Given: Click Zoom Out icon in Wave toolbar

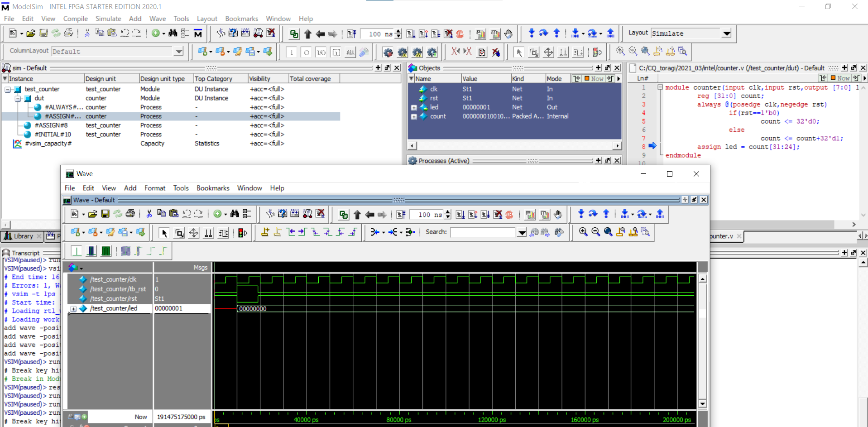Looking at the screenshot, I should click(595, 232).
